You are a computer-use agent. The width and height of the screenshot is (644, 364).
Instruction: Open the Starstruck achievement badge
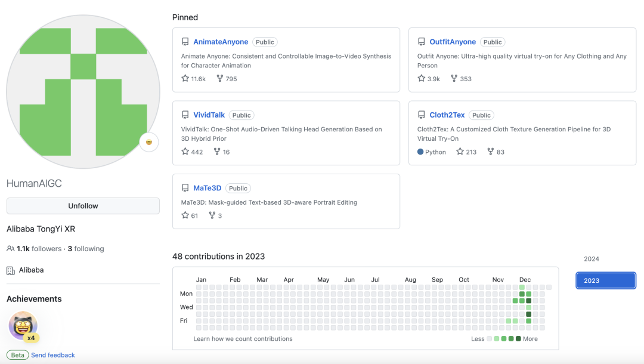point(23,326)
